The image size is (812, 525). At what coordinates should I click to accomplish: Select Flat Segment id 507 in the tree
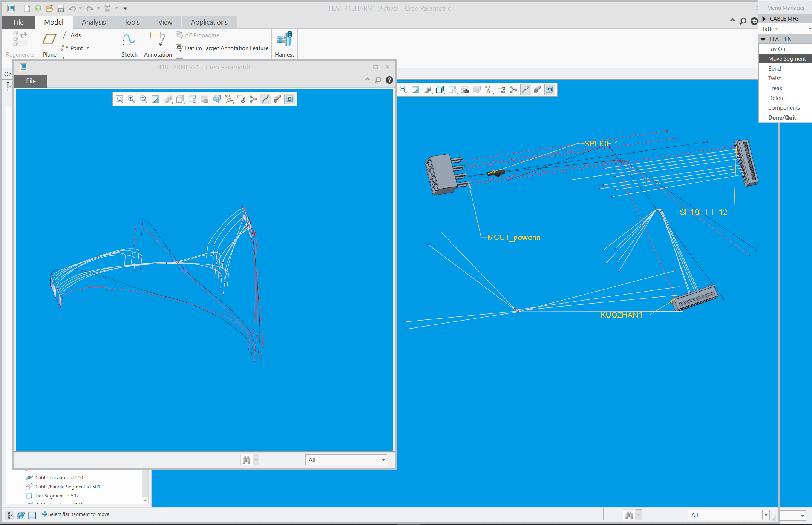tap(57, 496)
